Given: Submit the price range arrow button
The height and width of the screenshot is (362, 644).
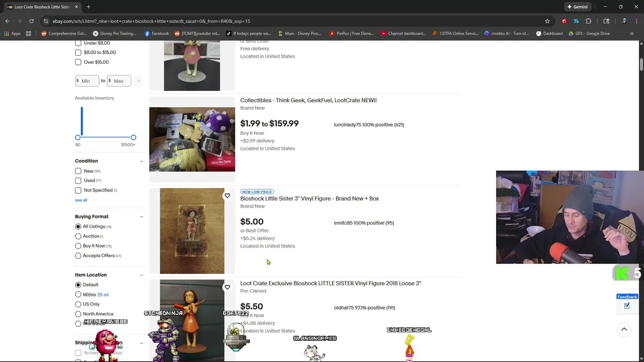Looking at the screenshot, I should [x=138, y=81].
